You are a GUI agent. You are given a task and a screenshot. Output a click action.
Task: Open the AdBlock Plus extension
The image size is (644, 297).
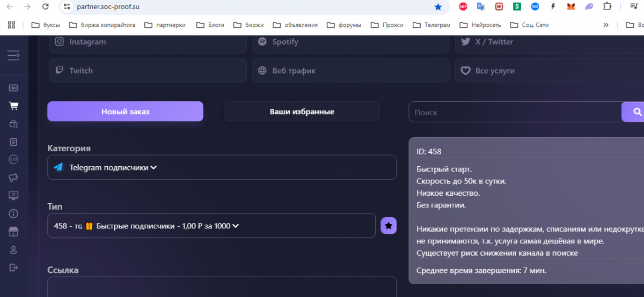click(x=463, y=7)
